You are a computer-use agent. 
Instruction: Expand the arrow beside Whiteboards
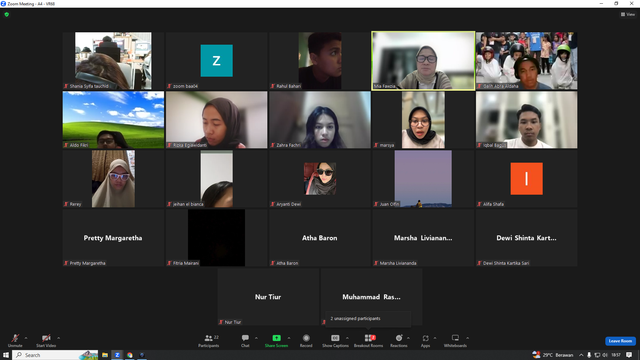click(x=468, y=338)
